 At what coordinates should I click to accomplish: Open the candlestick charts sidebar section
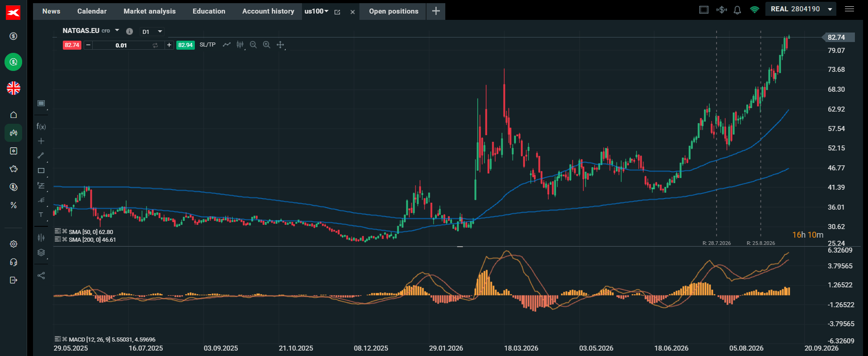pos(14,133)
